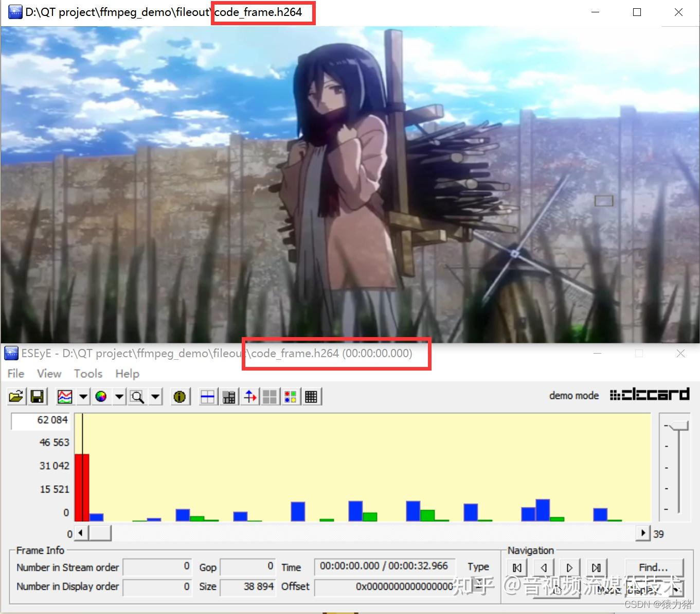Open the chart view dropdown arrow
700x614 pixels.
[x=82, y=396]
